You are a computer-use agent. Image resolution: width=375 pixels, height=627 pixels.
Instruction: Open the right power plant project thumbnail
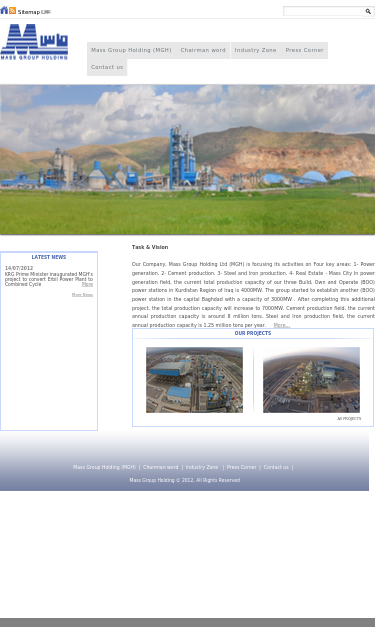tap(311, 380)
